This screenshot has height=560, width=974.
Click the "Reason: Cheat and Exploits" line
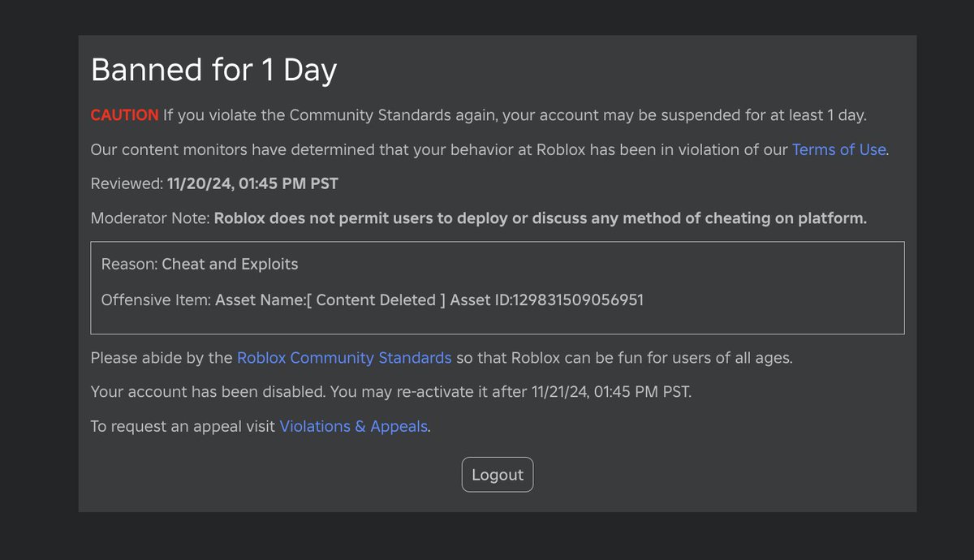(200, 264)
